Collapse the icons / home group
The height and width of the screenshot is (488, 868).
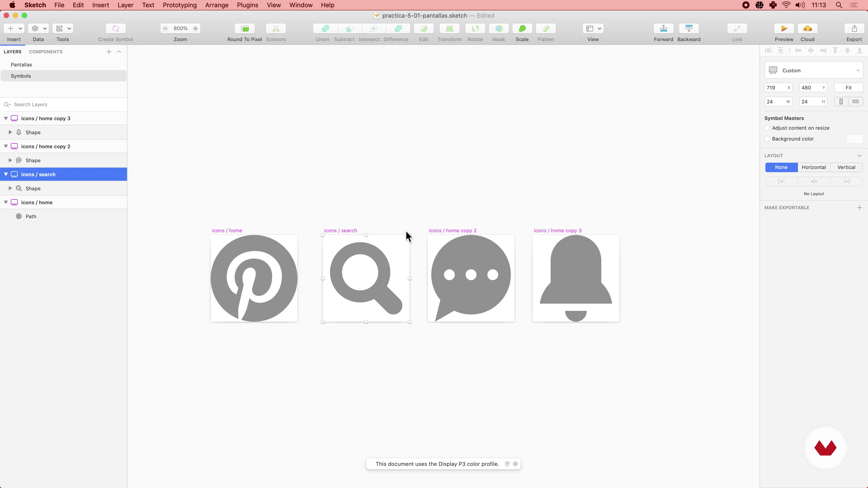(x=6, y=202)
